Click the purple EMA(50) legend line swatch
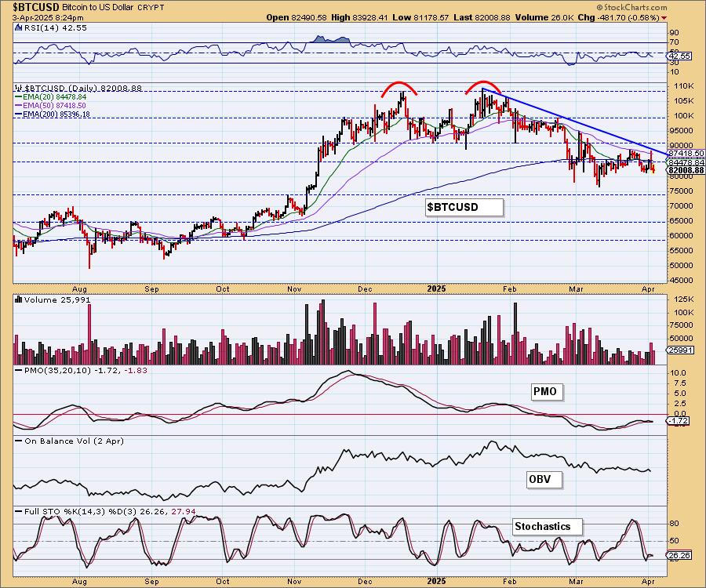 (19, 106)
